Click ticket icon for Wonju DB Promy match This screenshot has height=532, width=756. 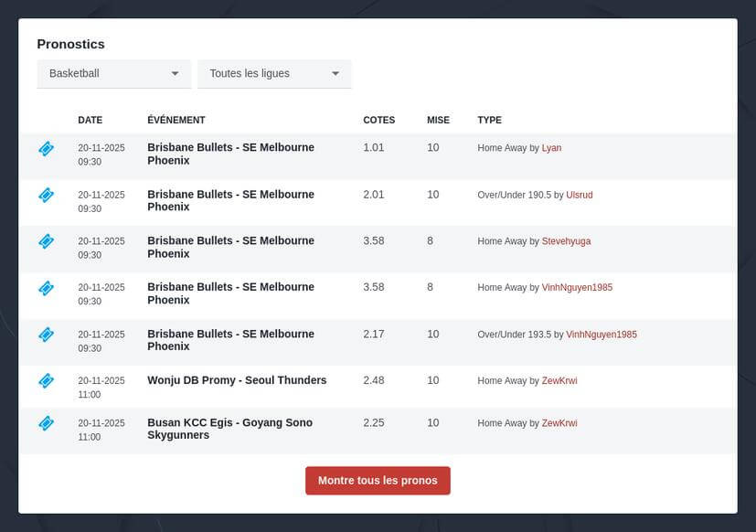click(46, 380)
